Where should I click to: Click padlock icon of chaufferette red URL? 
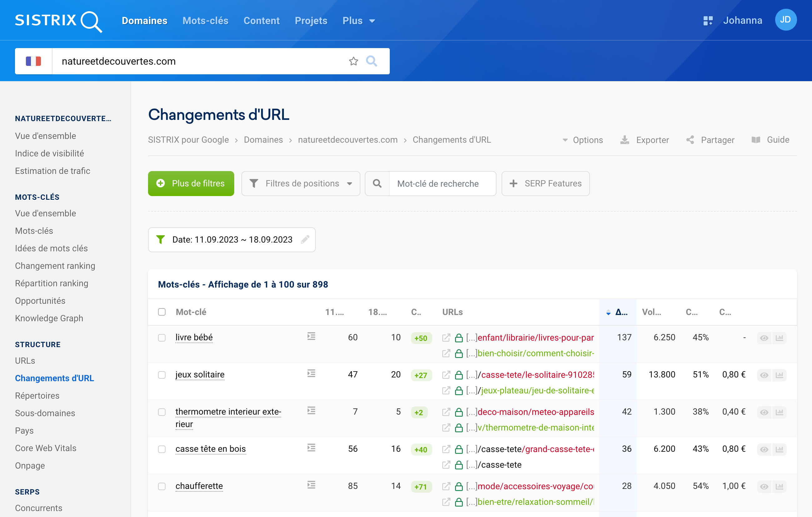tap(458, 486)
